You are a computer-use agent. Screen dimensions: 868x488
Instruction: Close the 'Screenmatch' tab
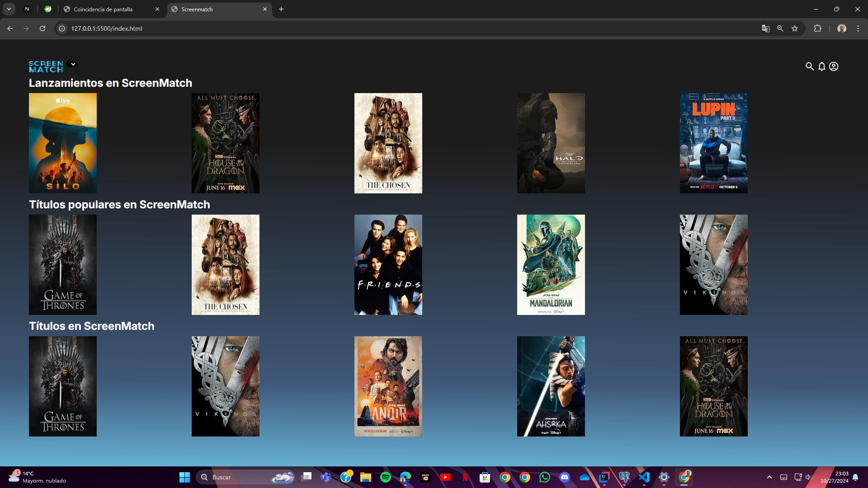point(265,9)
